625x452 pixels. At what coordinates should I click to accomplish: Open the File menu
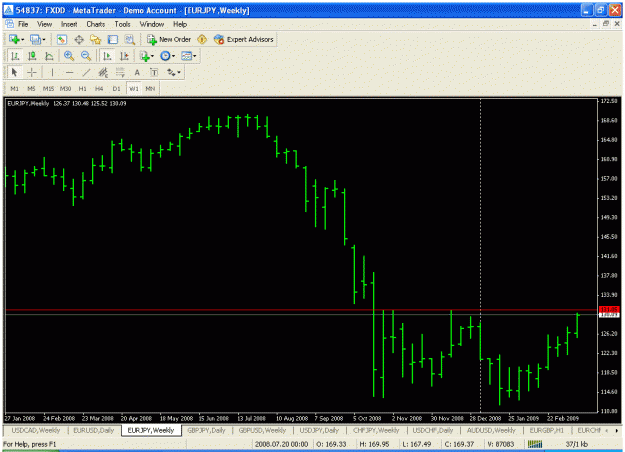pyautogui.click(x=23, y=24)
